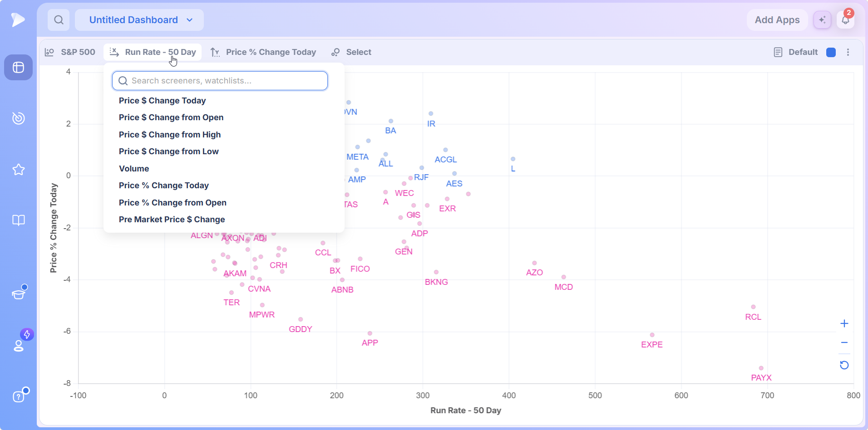Viewport: 868px width, 430px height.
Task: Click the MCD data point label
Action: tap(564, 287)
